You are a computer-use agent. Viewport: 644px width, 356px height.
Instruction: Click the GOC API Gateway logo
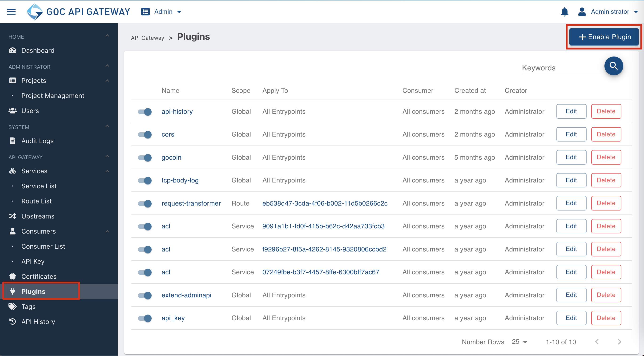[x=78, y=12]
